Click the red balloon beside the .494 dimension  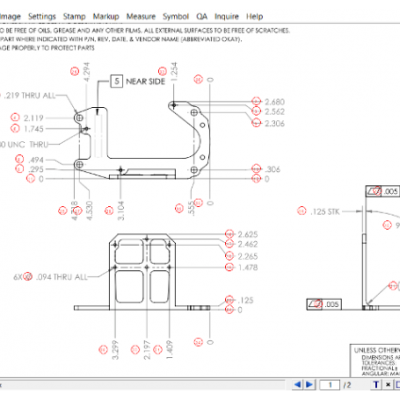(x=20, y=159)
